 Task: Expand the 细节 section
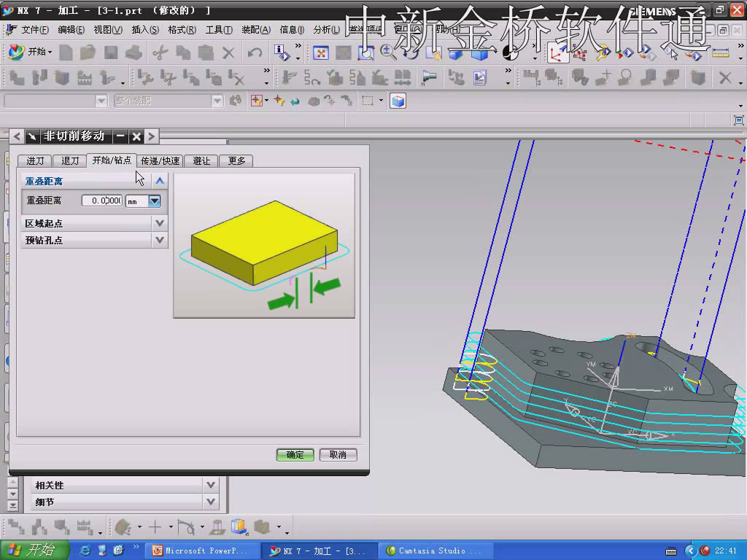(211, 502)
